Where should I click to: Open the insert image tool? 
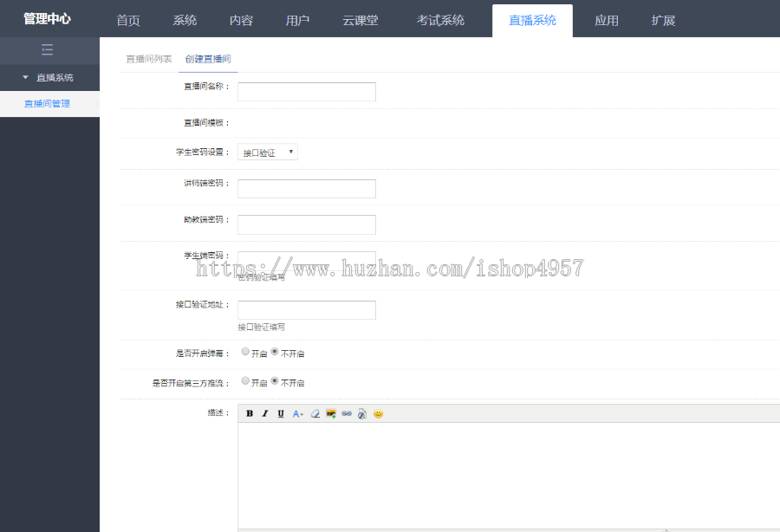pyautogui.click(x=330, y=413)
